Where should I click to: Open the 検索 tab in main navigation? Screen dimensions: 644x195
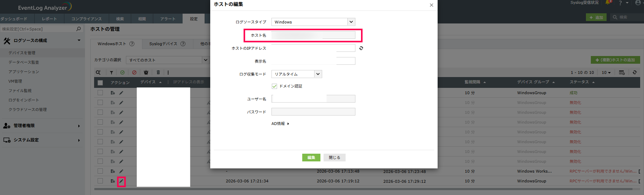[120, 19]
